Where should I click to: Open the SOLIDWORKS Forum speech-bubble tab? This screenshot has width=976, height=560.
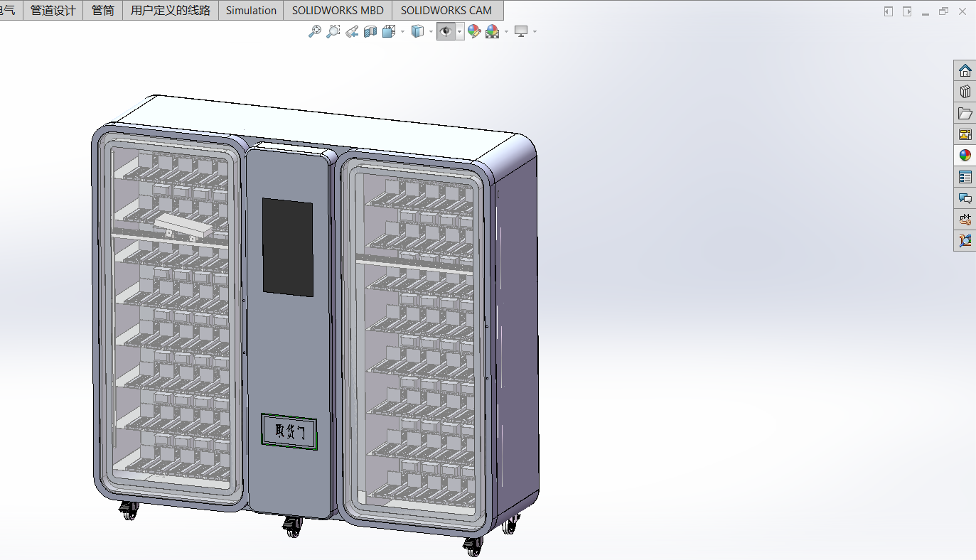[x=965, y=198]
